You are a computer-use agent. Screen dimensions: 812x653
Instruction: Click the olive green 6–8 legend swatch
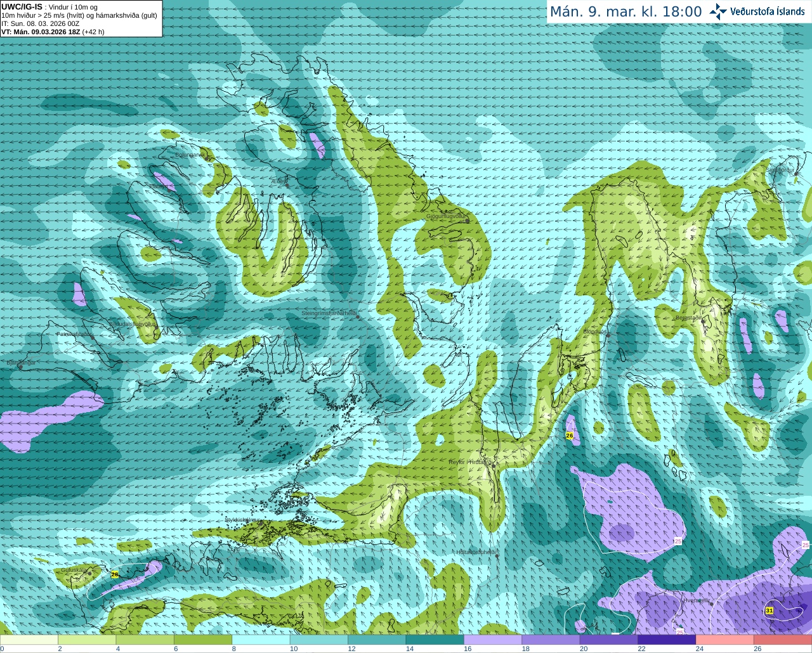[203, 640]
